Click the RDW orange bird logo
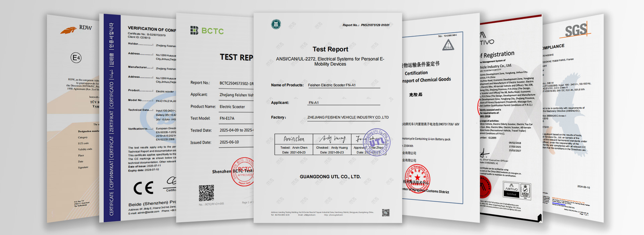Viewport: 644px width, 235px height. click(68, 30)
